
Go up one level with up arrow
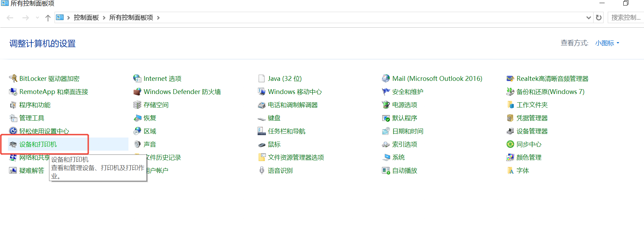[48, 18]
